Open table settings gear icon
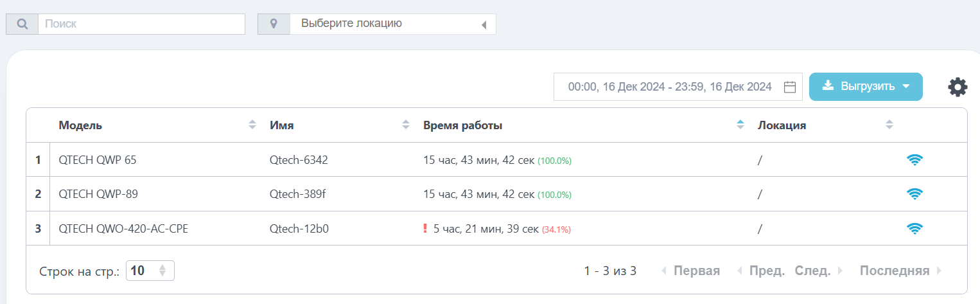Screen dimensions: 980x304 tap(958, 87)
